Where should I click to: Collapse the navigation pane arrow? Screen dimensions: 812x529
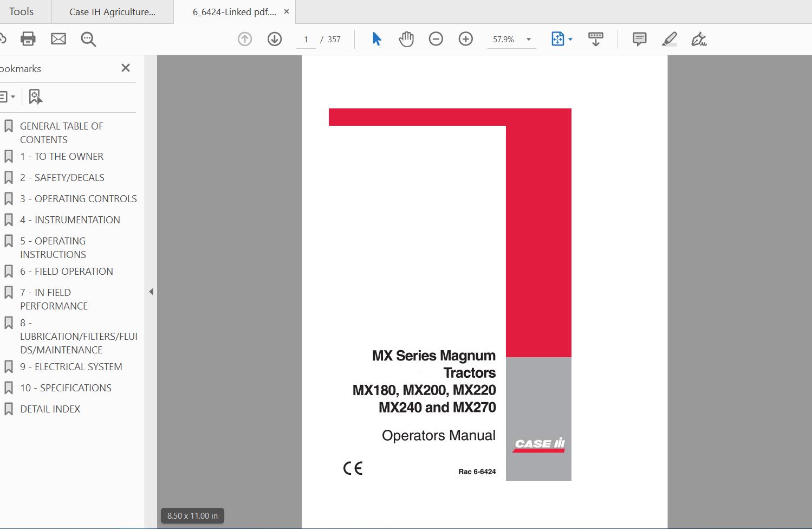(x=151, y=292)
